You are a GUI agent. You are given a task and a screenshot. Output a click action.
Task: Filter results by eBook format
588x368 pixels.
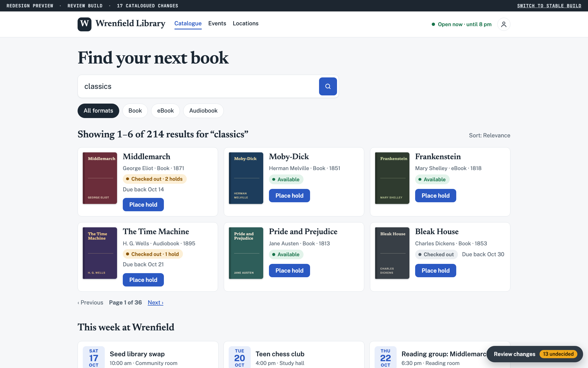(x=165, y=111)
